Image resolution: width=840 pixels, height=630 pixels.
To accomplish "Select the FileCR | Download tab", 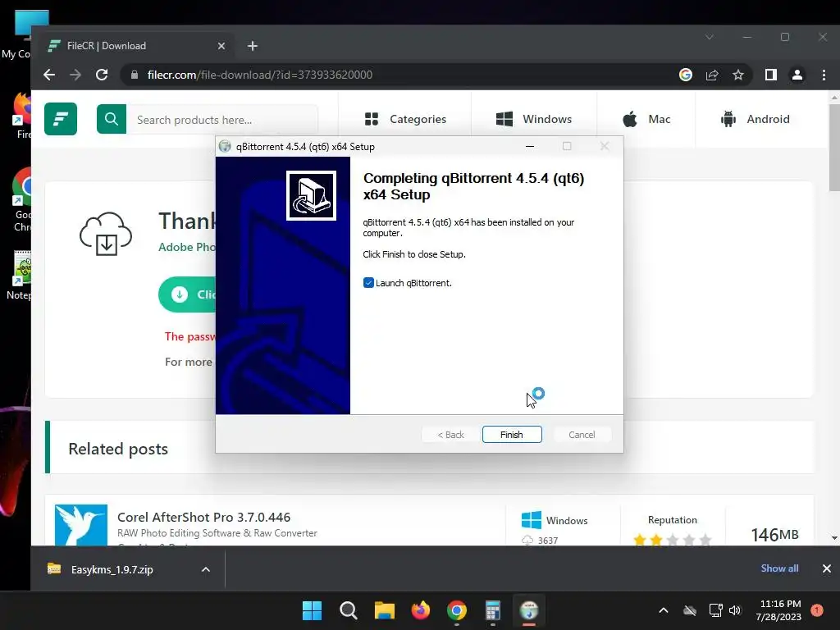I will click(137, 46).
